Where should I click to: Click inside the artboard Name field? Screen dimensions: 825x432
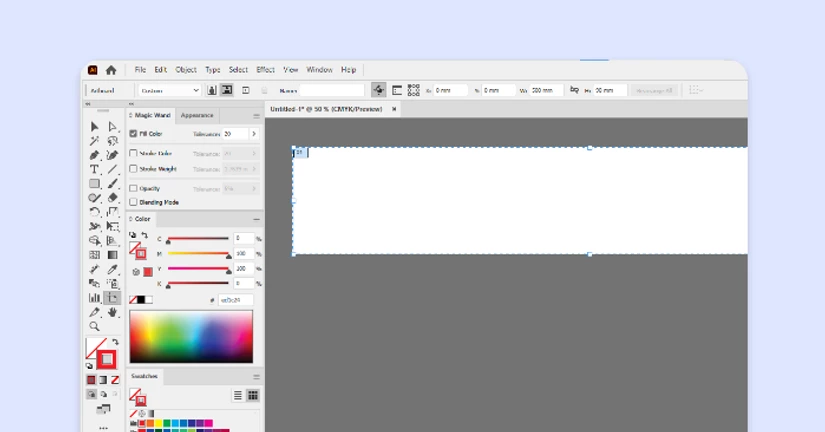tap(332, 91)
